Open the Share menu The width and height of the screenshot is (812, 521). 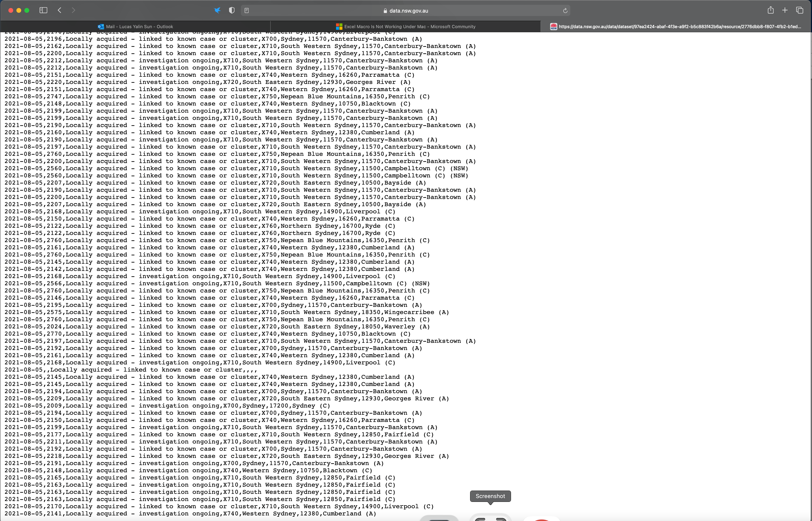click(770, 10)
